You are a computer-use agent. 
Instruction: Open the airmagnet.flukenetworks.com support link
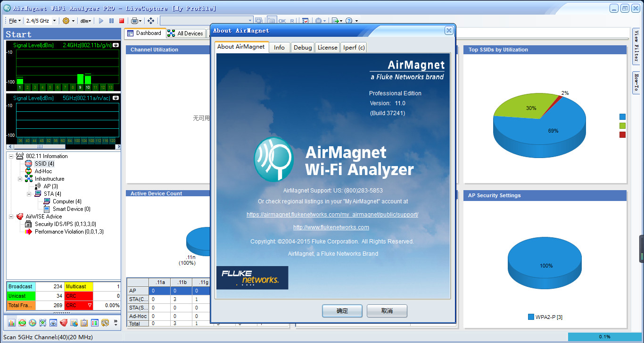tap(332, 215)
